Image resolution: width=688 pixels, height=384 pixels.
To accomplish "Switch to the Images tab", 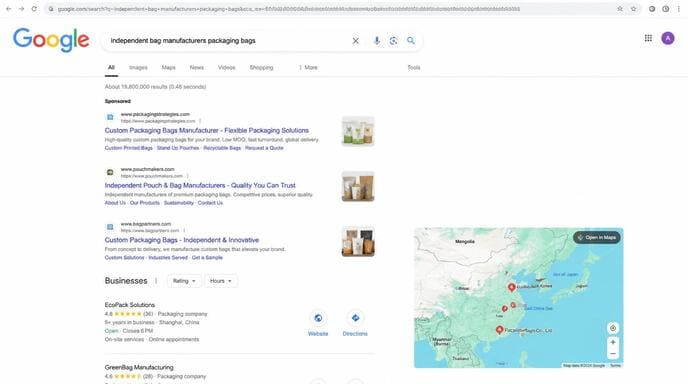I will pos(138,68).
